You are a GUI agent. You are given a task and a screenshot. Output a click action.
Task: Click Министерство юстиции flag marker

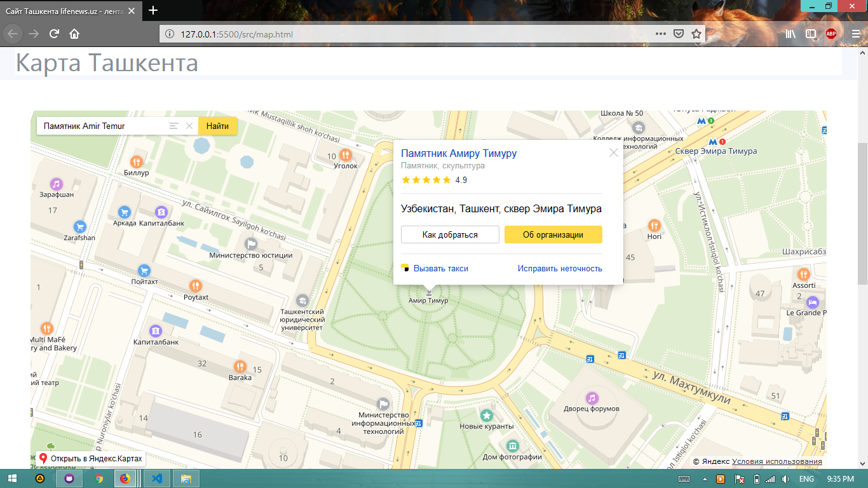click(x=251, y=244)
